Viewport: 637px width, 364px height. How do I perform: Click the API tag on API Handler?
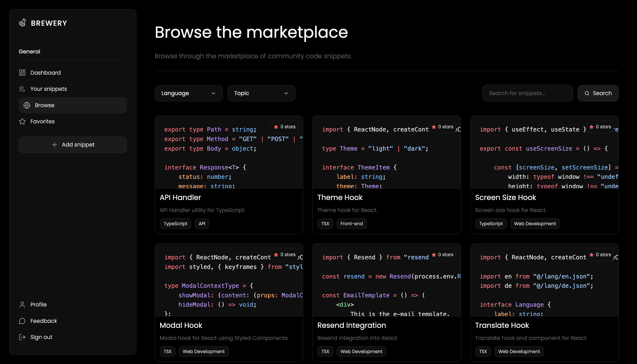(202, 223)
